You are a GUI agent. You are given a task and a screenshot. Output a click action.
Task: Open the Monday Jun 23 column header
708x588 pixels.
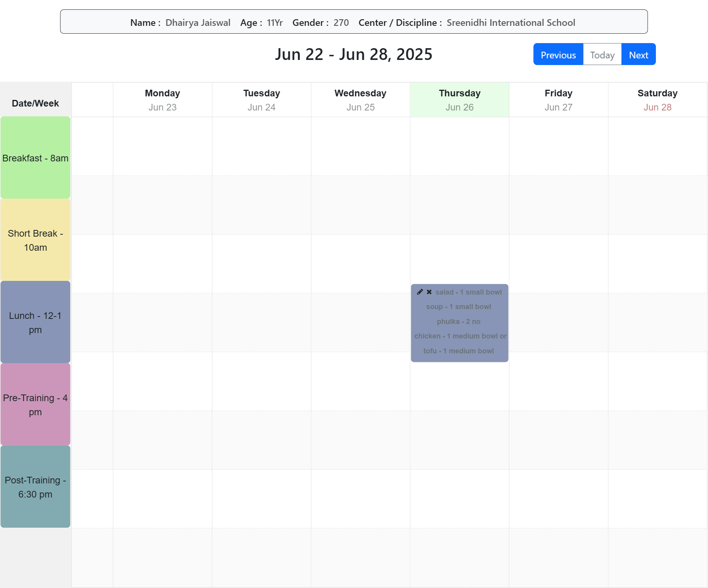point(162,100)
